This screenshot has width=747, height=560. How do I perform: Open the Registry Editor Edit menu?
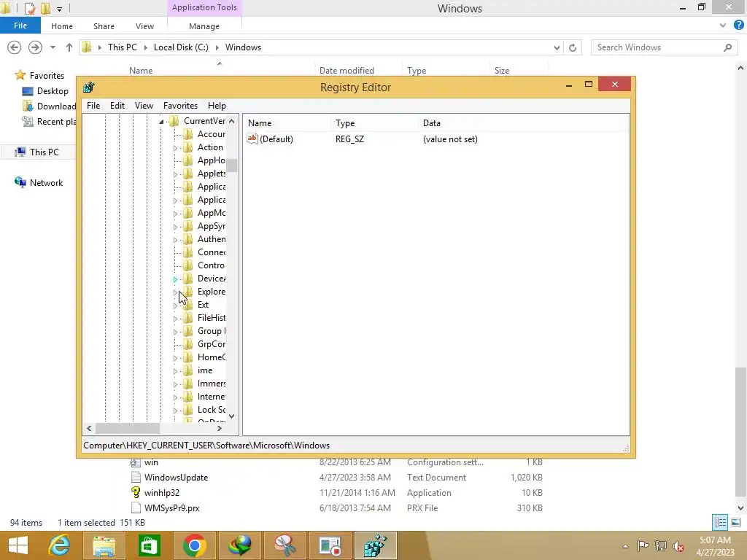point(117,106)
